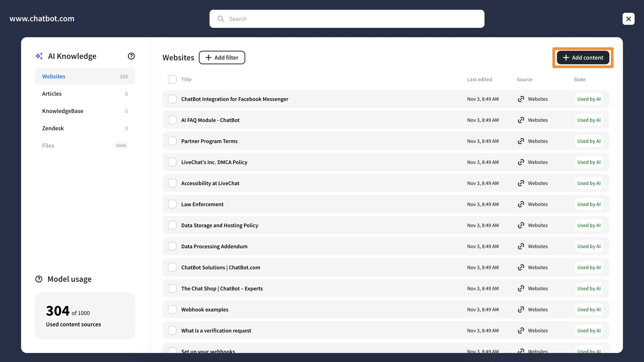The height and width of the screenshot is (362, 644).
Task: Click the State column header
Action: click(x=580, y=80)
